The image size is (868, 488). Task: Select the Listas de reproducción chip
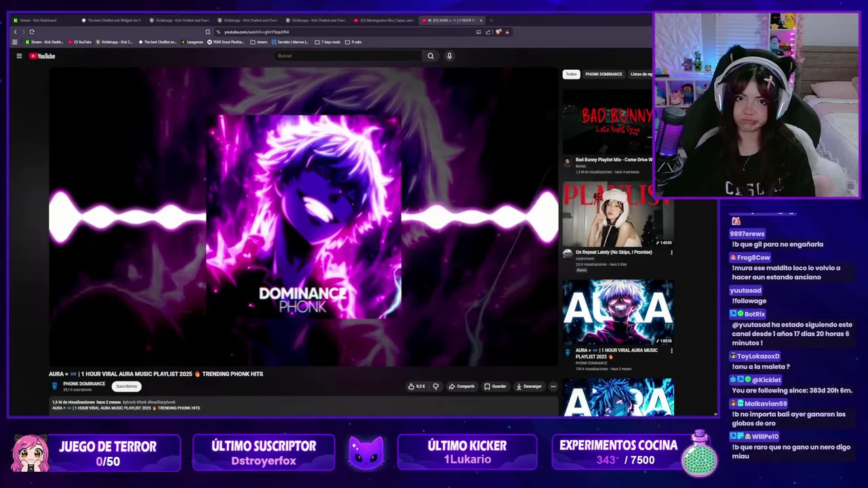640,74
